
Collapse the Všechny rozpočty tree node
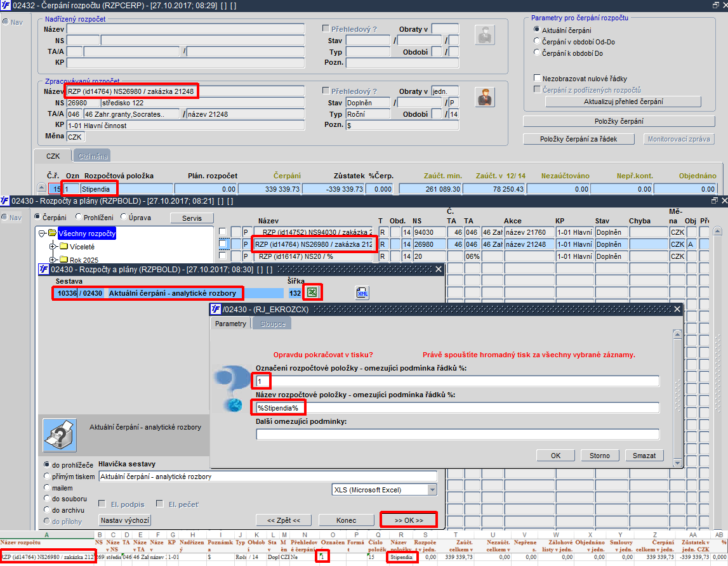click(43, 234)
